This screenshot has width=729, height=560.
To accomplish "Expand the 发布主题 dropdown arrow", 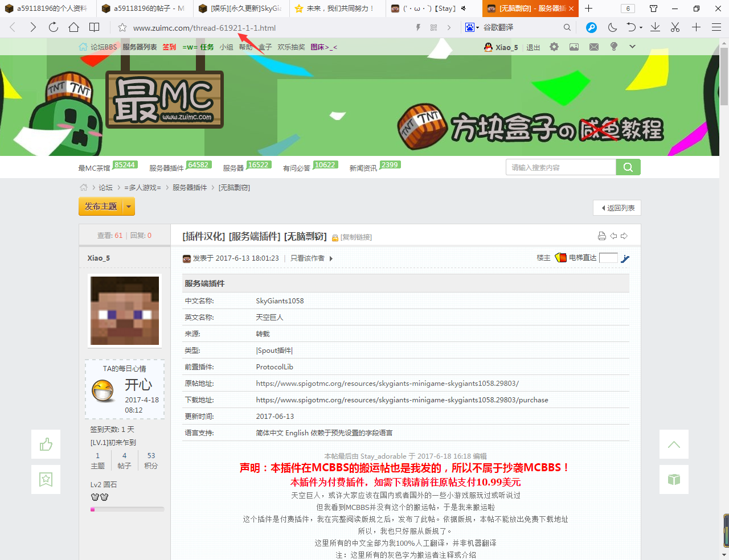I will coord(129,207).
